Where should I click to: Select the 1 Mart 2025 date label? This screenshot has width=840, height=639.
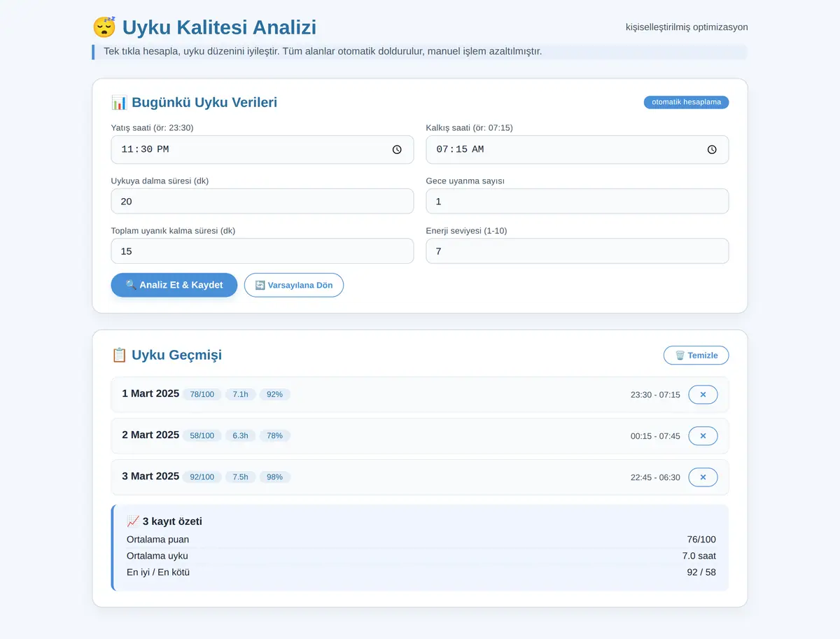tap(150, 393)
